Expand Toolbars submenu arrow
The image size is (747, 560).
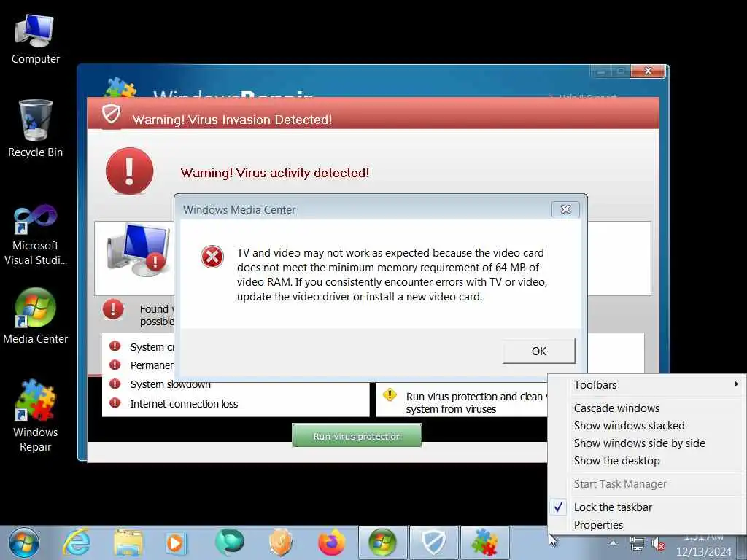(736, 384)
